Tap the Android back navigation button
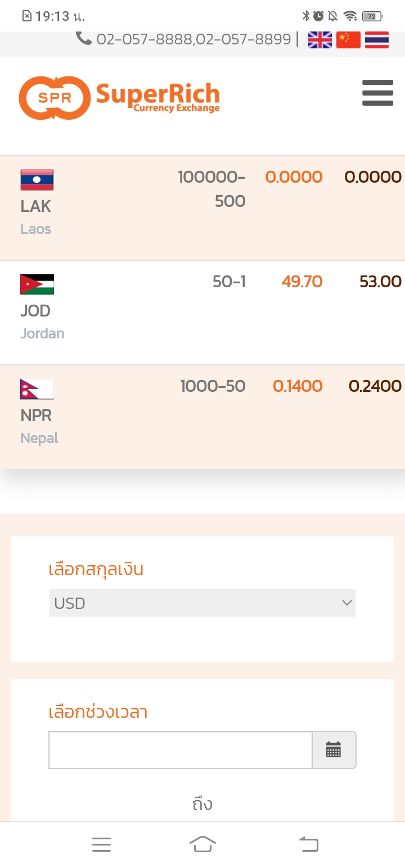This screenshot has height=868, width=405. pyautogui.click(x=308, y=844)
